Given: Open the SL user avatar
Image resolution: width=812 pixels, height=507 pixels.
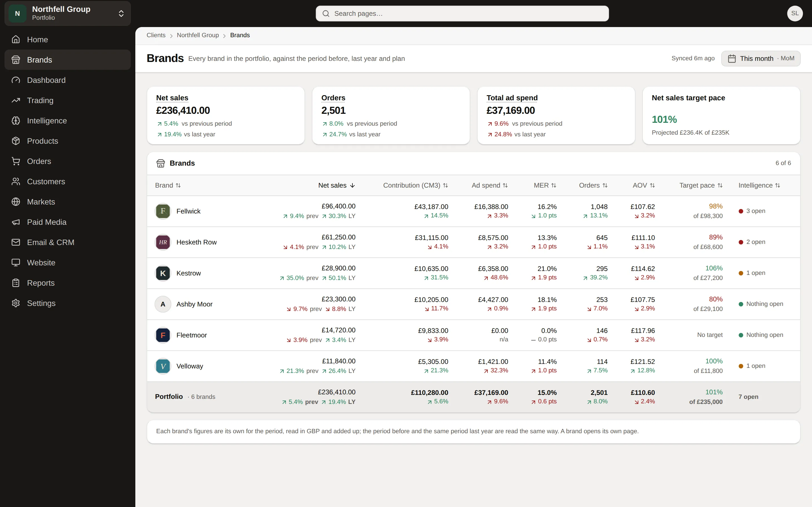Looking at the screenshot, I should click(795, 14).
